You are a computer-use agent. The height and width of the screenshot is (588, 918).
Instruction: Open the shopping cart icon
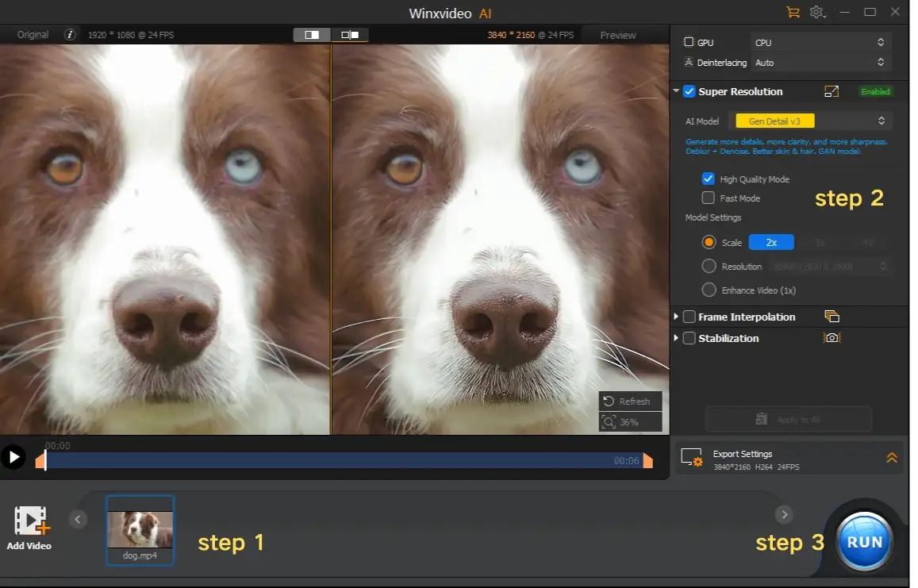[x=793, y=12]
